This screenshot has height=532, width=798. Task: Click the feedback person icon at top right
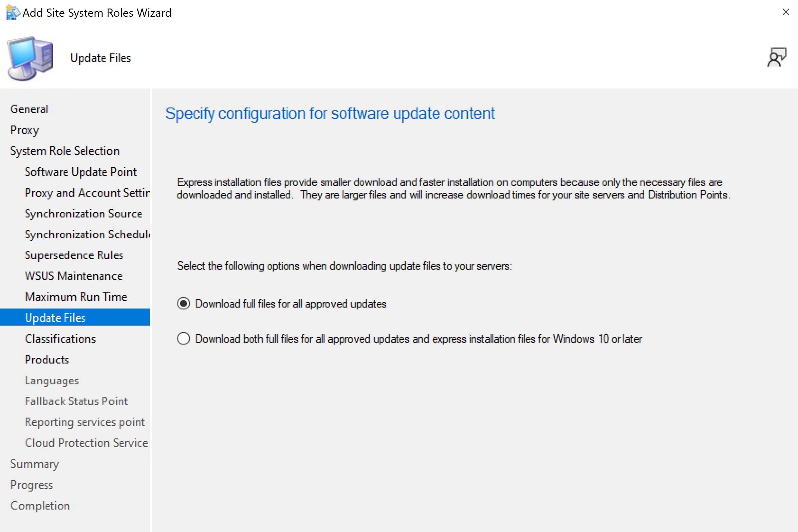click(x=776, y=57)
